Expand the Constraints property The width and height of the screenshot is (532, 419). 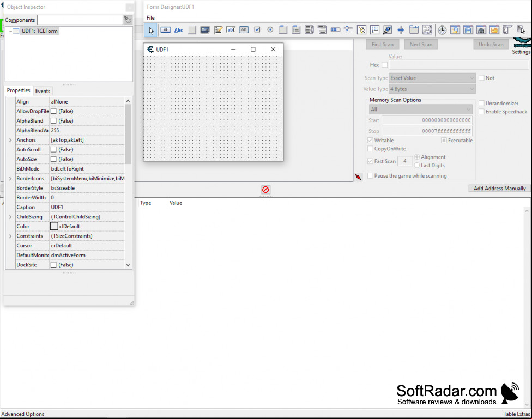10,236
